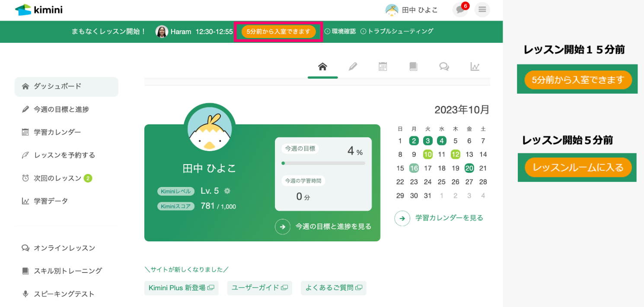Screen dimensions: 644x307
Task: Select the pencil icon tab
Action: point(353,66)
